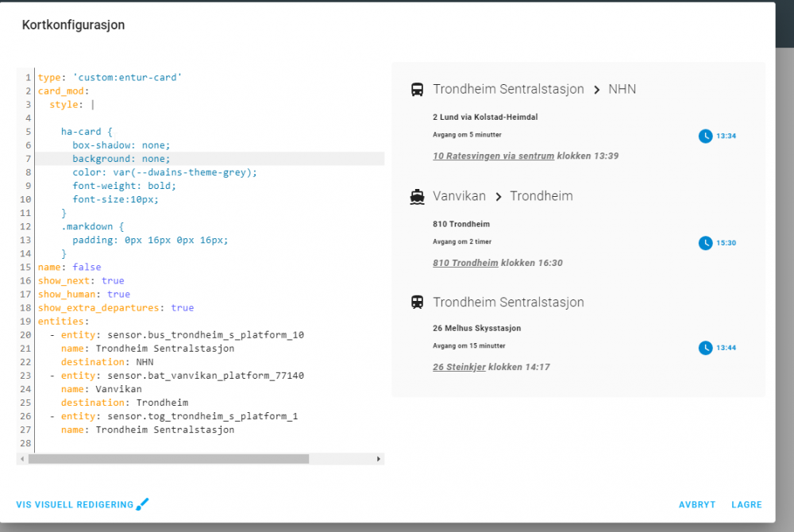
Task: Click the horizontal scrollbar thumb in code editor
Action: coord(168,459)
